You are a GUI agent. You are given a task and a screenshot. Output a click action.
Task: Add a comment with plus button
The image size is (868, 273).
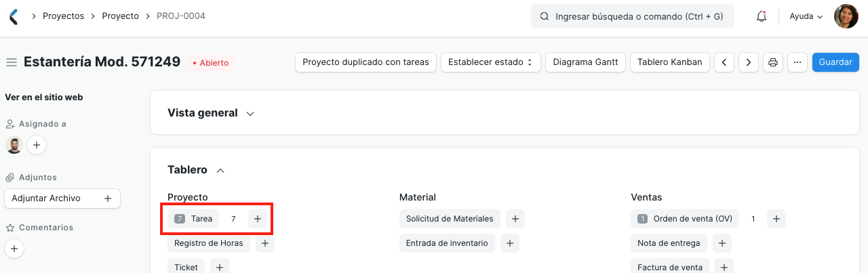tap(14, 249)
